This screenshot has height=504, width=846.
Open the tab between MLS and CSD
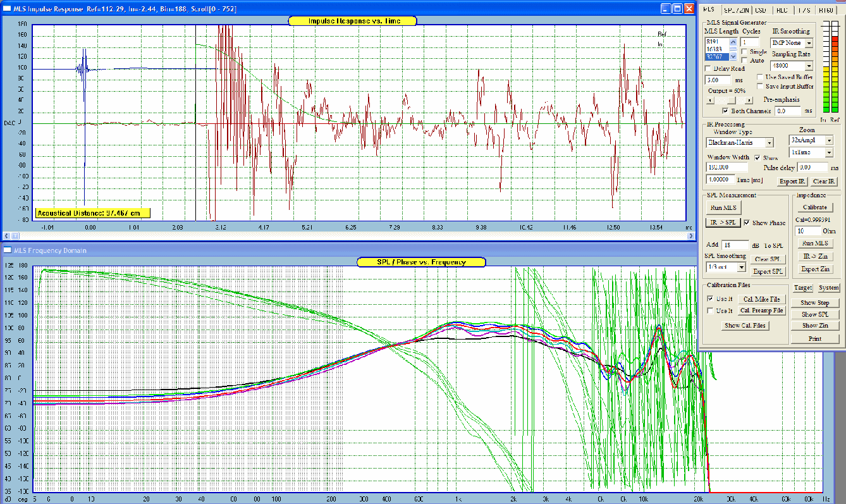[x=735, y=10]
